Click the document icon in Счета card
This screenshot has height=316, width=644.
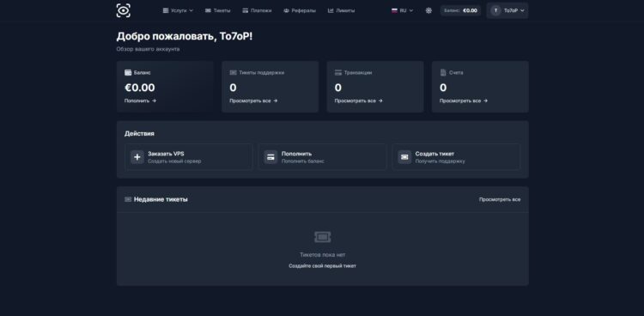[x=443, y=73]
